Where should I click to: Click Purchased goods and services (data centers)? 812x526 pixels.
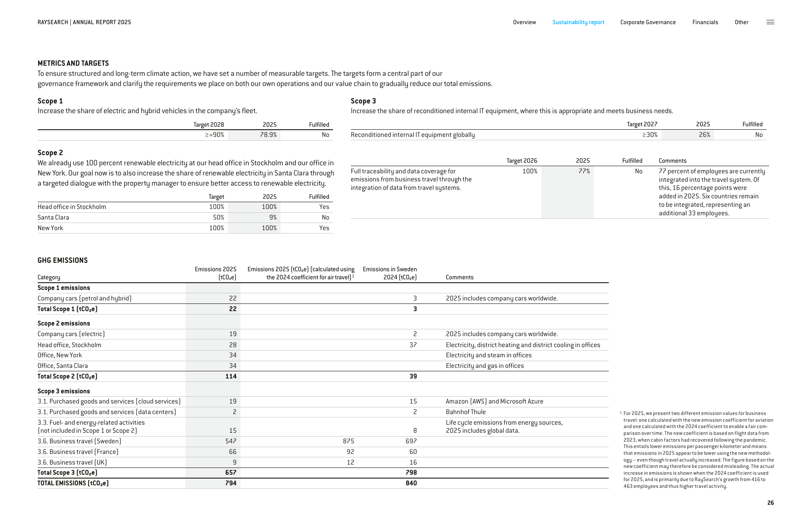[x=106, y=412]
